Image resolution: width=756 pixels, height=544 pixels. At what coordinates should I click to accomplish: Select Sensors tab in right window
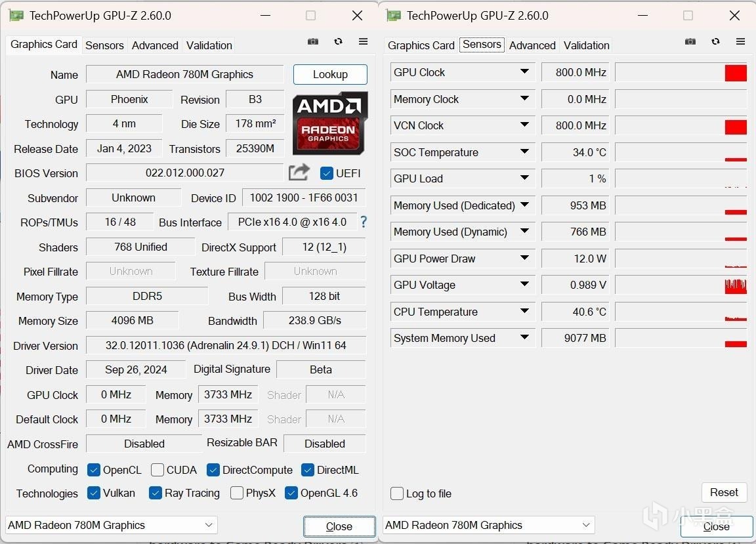pyautogui.click(x=482, y=45)
